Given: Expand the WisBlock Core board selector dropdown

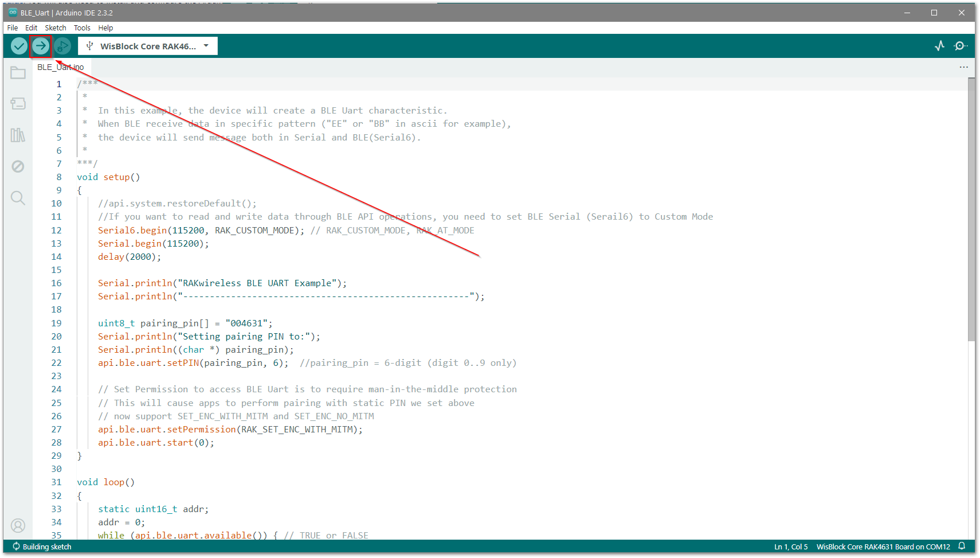Looking at the screenshot, I should (148, 46).
